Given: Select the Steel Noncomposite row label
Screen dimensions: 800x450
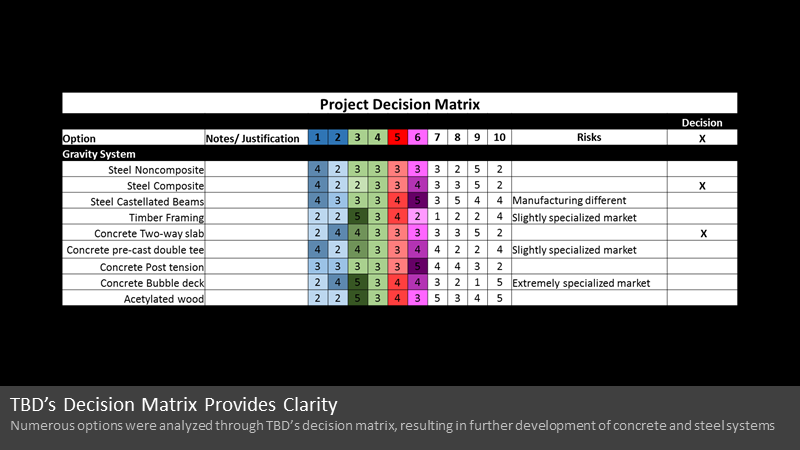Looking at the screenshot, I should point(156,170).
